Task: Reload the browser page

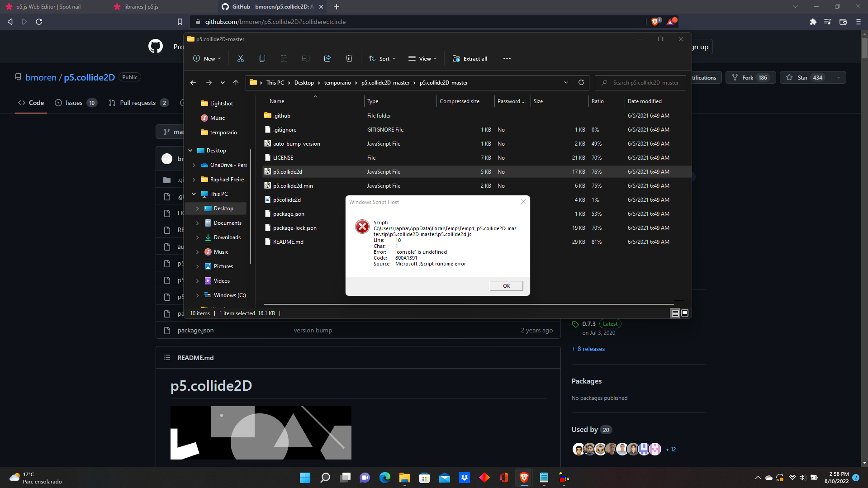Action: 39,22
